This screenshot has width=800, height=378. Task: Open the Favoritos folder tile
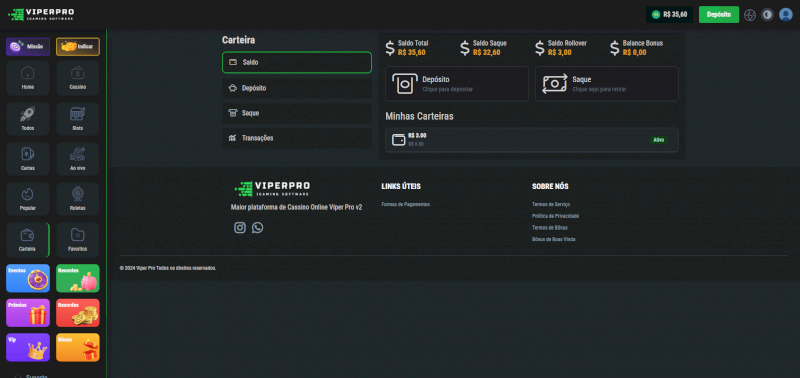tap(78, 240)
